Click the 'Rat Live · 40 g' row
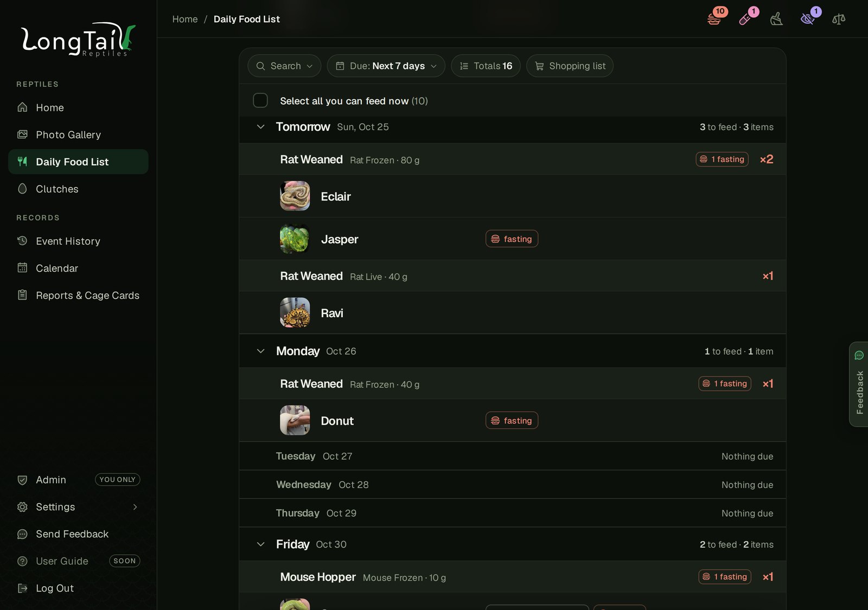868x610 pixels. pos(513,276)
